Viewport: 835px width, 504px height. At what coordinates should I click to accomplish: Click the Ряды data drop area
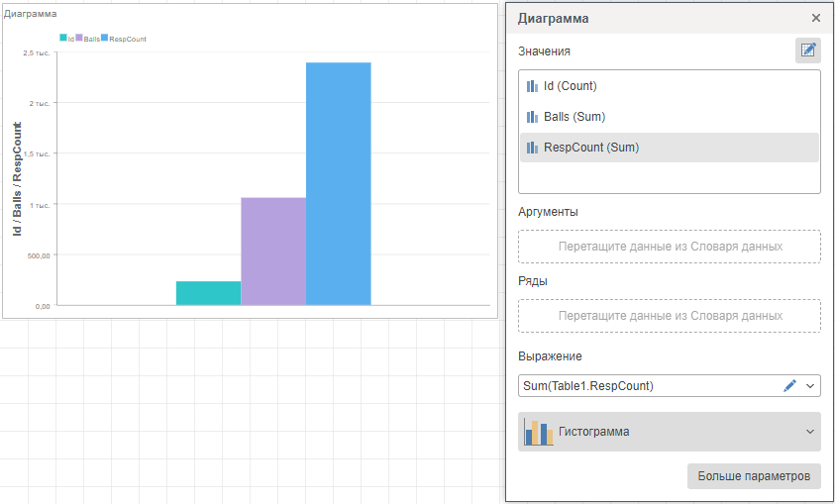[x=669, y=316]
